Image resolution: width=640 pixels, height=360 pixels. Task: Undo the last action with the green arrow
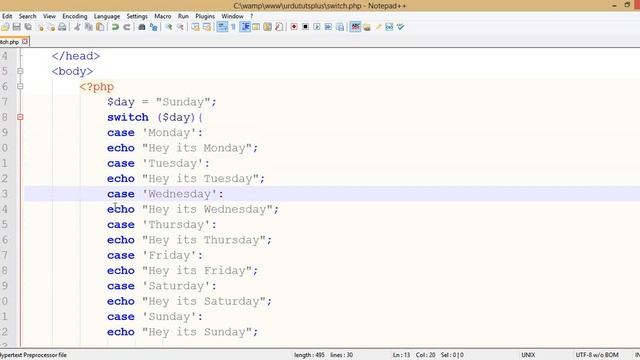point(115,27)
